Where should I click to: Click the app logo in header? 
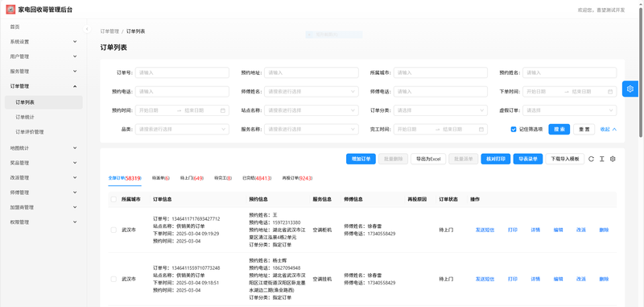pyautogui.click(x=10, y=10)
